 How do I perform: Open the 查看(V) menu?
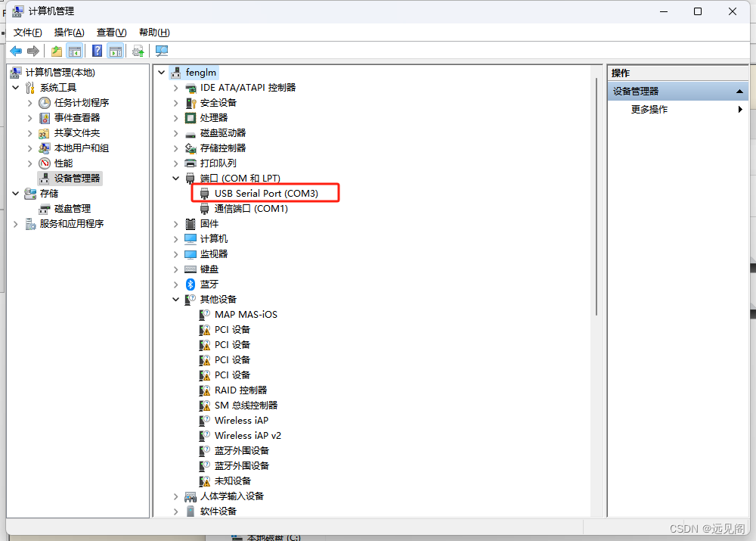(111, 33)
